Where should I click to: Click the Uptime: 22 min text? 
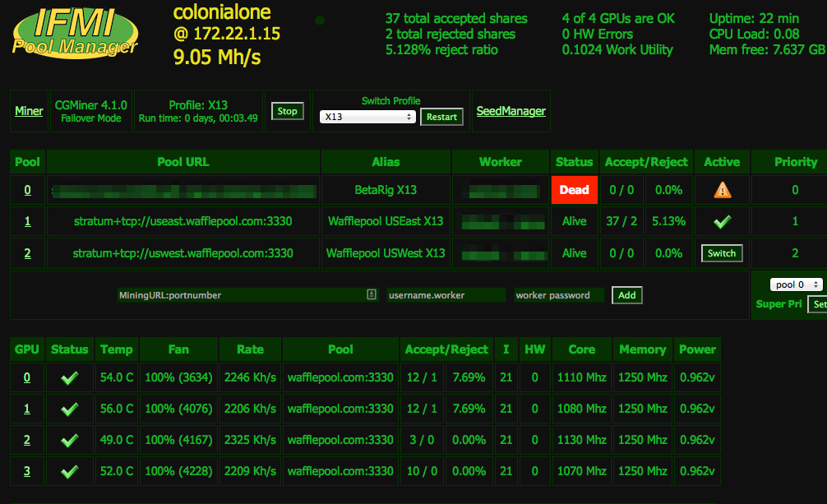tap(754, 18)
